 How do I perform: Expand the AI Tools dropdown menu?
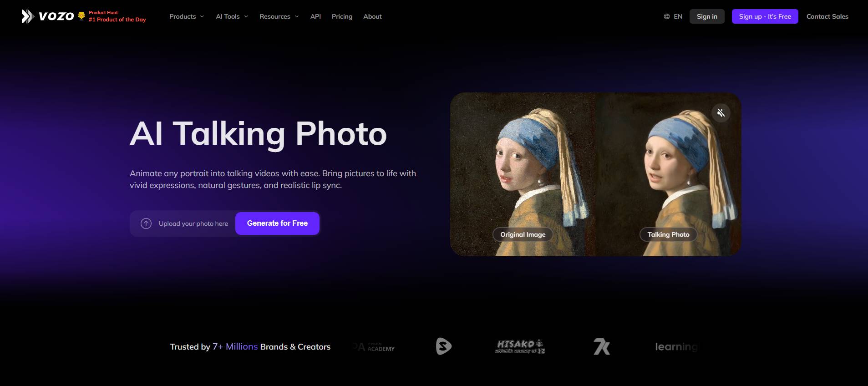232,16
